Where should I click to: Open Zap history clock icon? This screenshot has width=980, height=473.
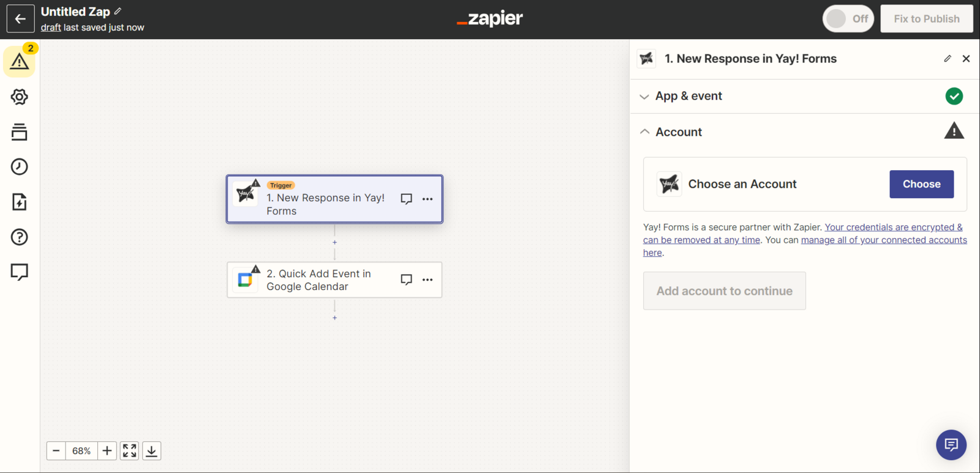click(19, 166)
